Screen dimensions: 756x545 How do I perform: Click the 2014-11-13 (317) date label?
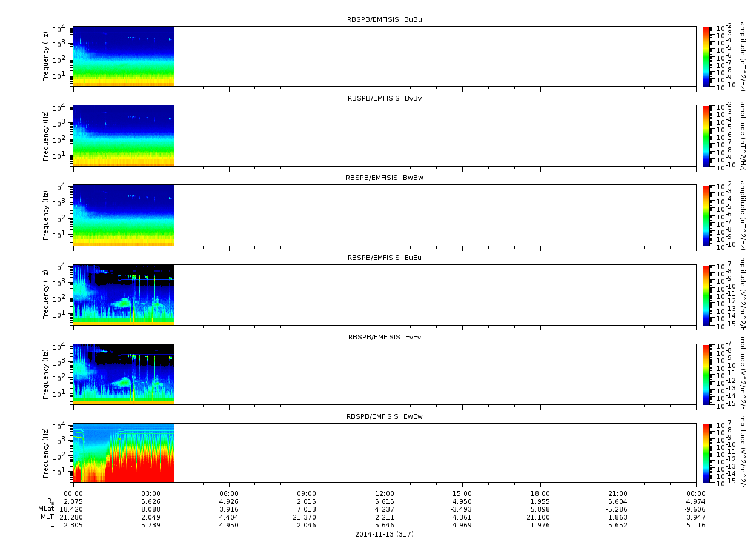pyautogui.click(x=384, y=534)
